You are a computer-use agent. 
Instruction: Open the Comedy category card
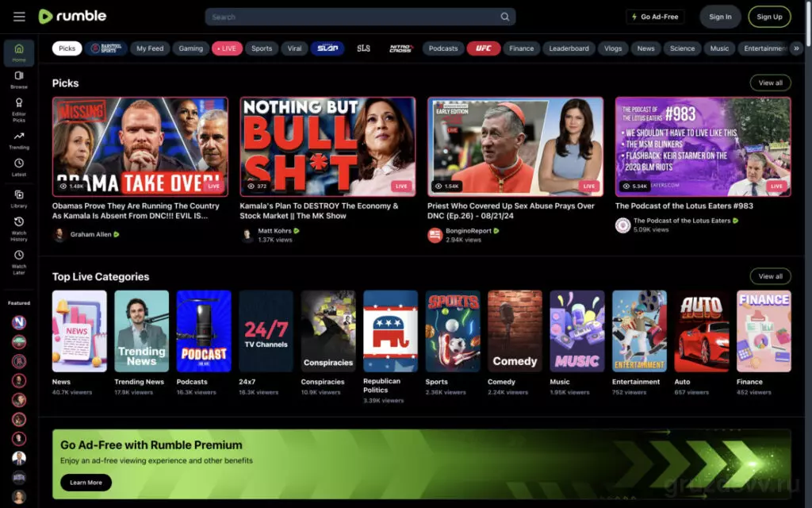pyautogui.click(x=515, y=331)
